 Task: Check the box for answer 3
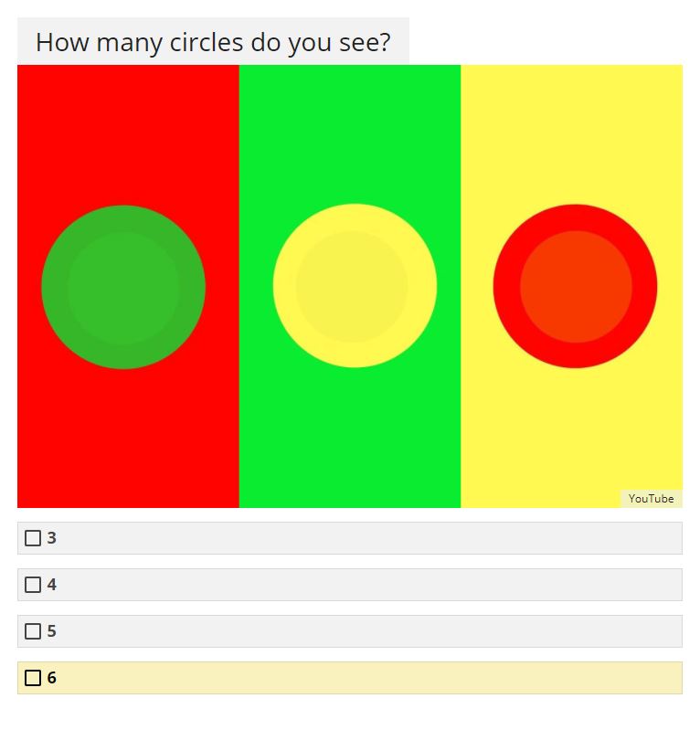(x=33, y=538)
